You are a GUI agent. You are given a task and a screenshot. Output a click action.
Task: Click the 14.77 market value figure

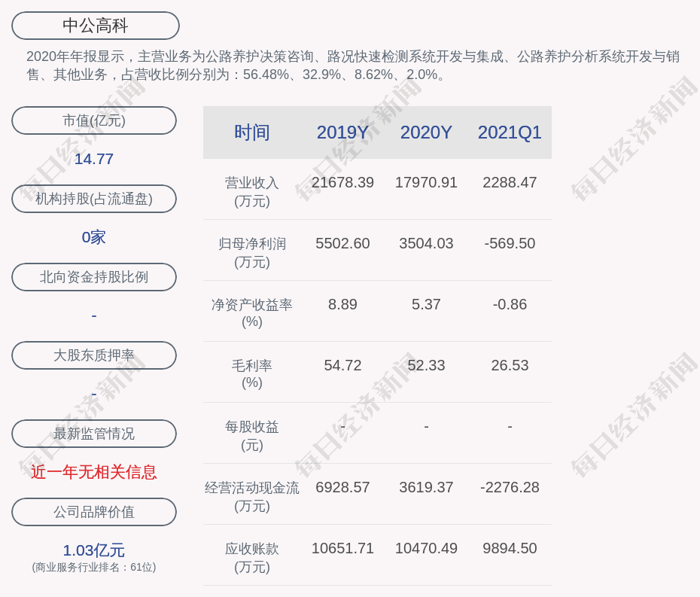pyautogui.click(x=94, y=159)
